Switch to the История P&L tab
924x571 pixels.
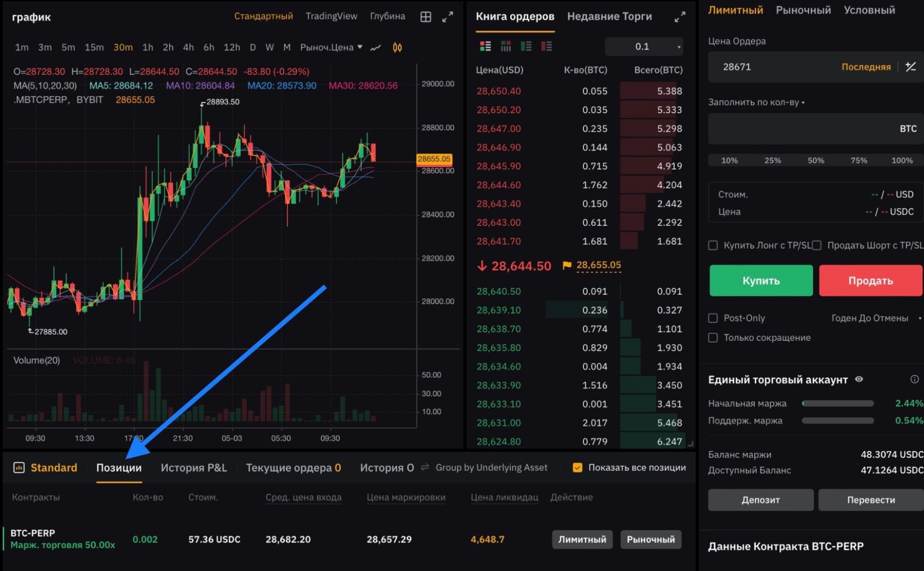coord(194,467)
